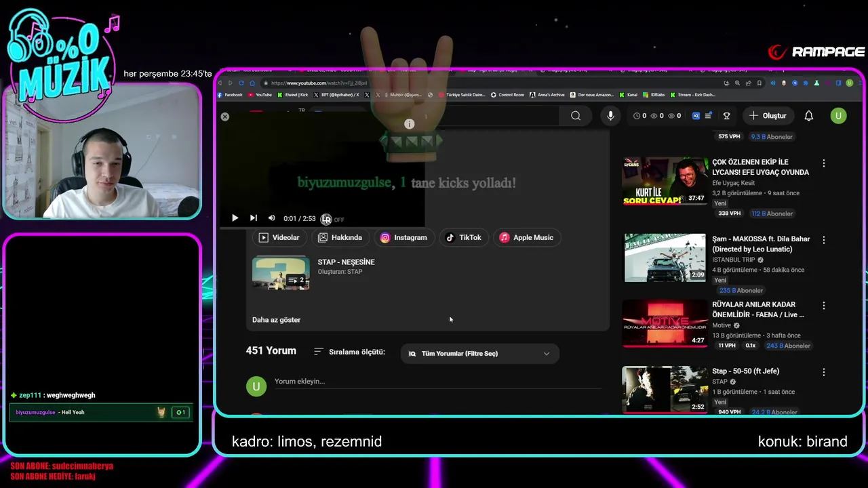Open the Hakkında chip

tap(340, 238)
